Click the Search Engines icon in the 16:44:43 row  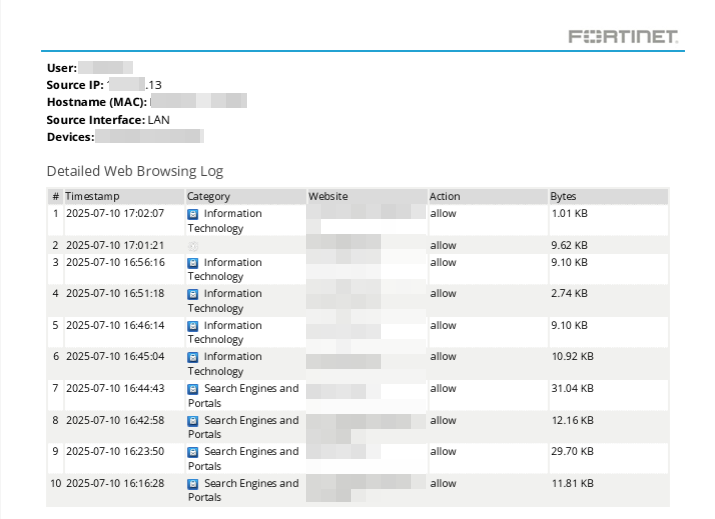pos(193,389)
